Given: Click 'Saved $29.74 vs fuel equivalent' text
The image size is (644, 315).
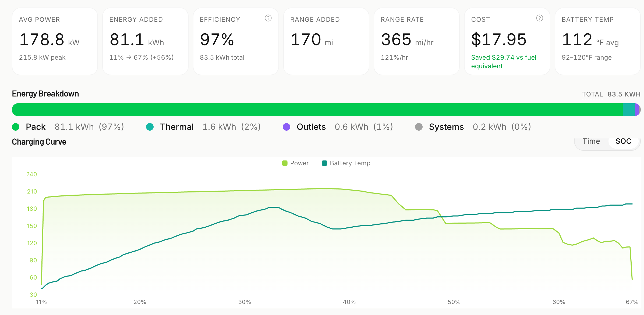Looking at the screenshot, I should 504,62.
